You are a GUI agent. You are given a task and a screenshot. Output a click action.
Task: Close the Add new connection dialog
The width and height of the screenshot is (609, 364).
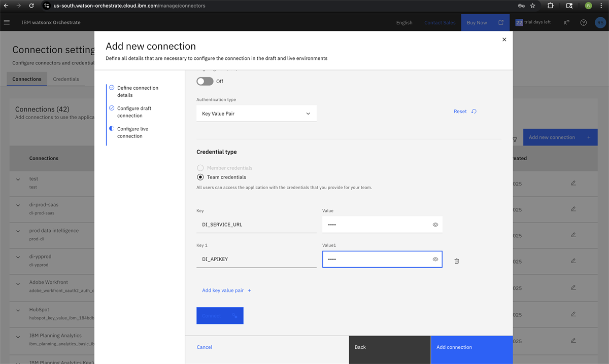tap(504, 40)
